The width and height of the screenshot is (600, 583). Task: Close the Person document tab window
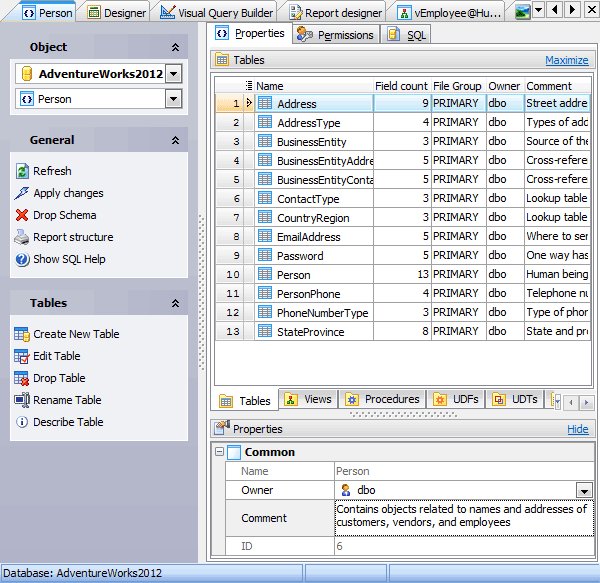tap(592, 10)
